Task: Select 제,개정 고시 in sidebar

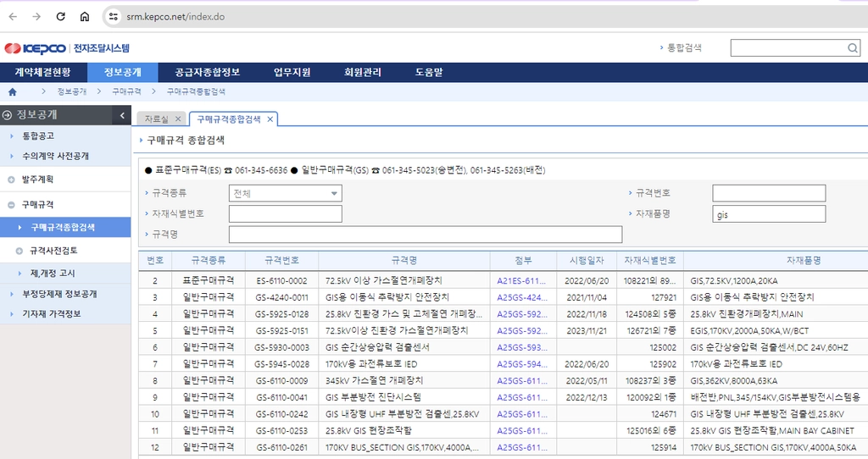Action: (53, 274)
